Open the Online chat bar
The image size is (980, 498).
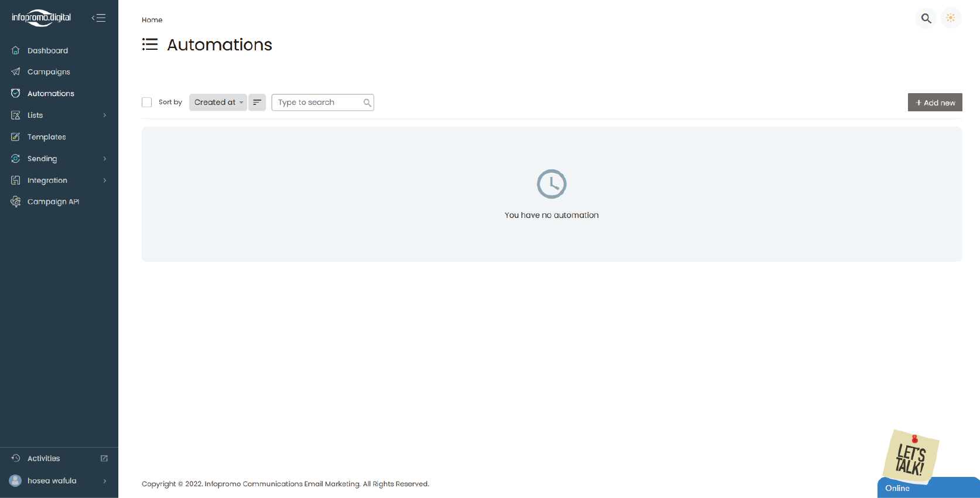coord(928,488)
